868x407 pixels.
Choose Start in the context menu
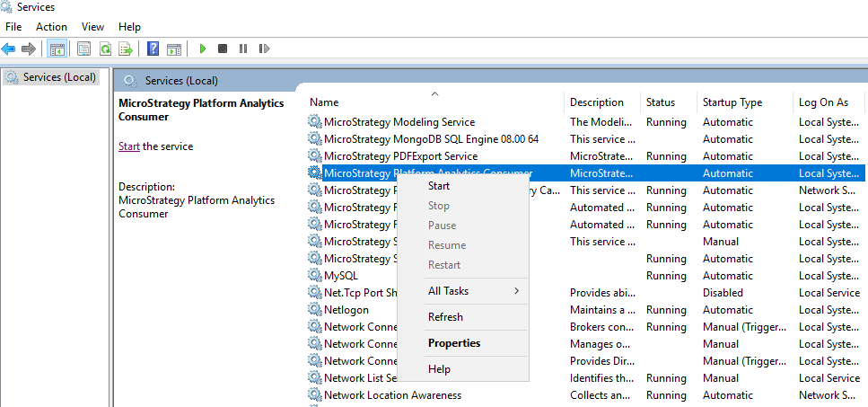[439, 186]
